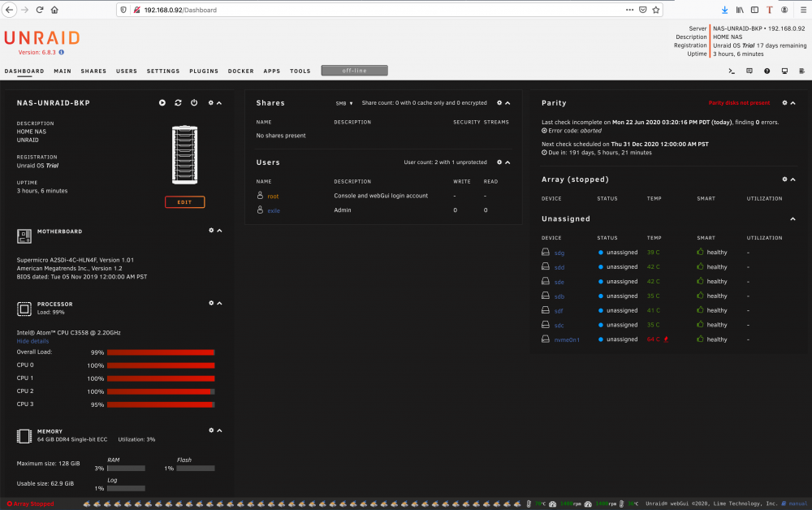Viewport: 812px width, 510px height.
Task: Open the Shares tab in navigation
Action: (93, 71)
